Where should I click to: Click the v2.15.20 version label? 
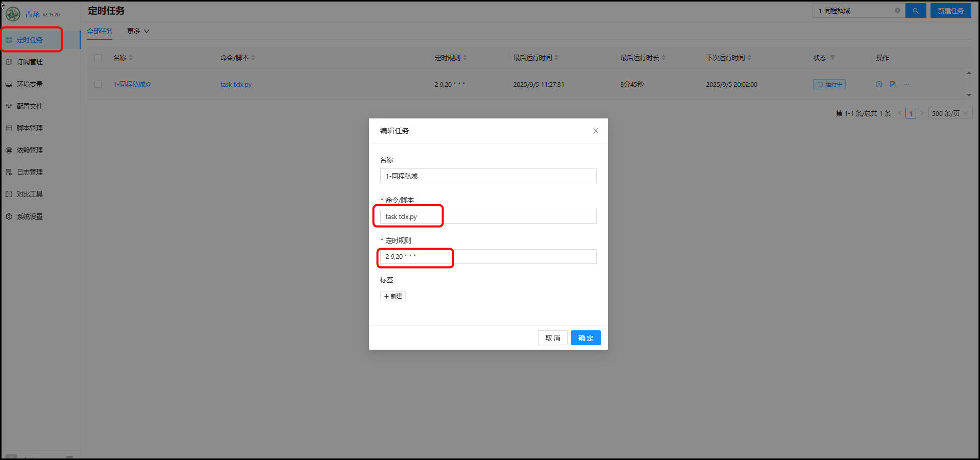(x=51, y=15)
